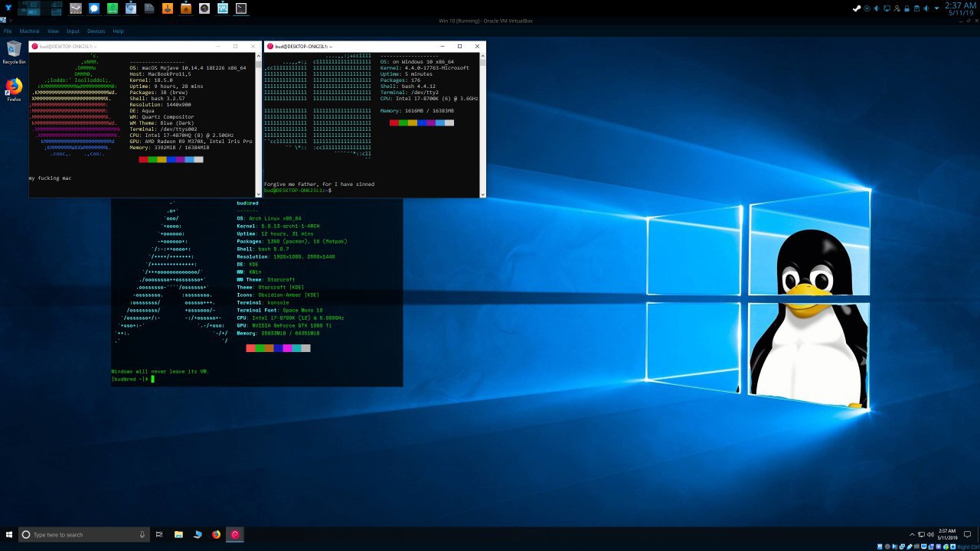Image resolution: width=980 pixels, height=551 pixels.
Task: Open the Windows taskbar volume icon
Action: (930, 535)
